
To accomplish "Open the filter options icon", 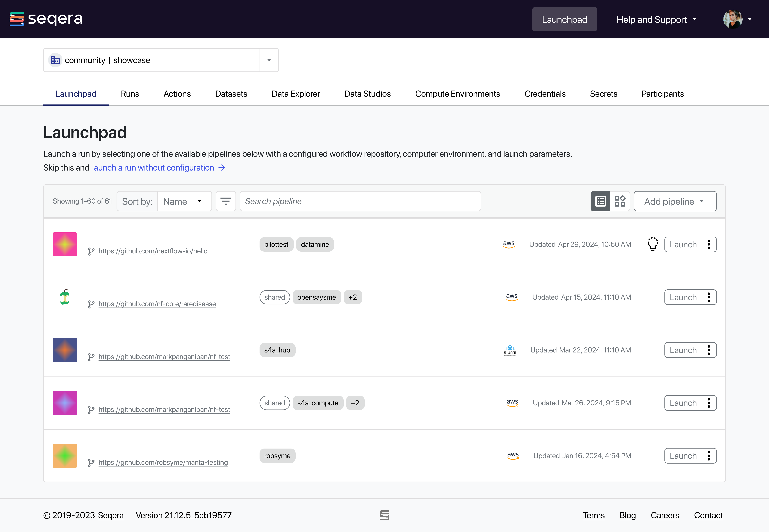I will point(226,201).
